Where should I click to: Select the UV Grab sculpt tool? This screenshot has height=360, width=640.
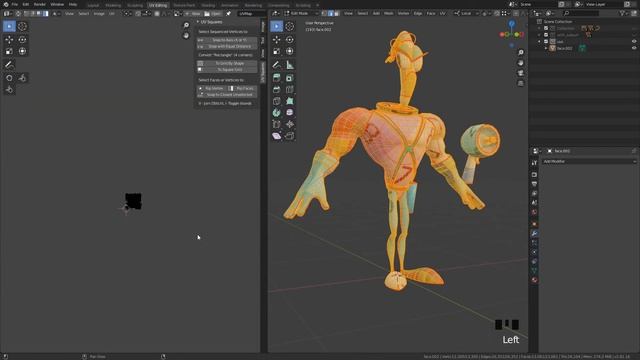[x=9, y=78]
